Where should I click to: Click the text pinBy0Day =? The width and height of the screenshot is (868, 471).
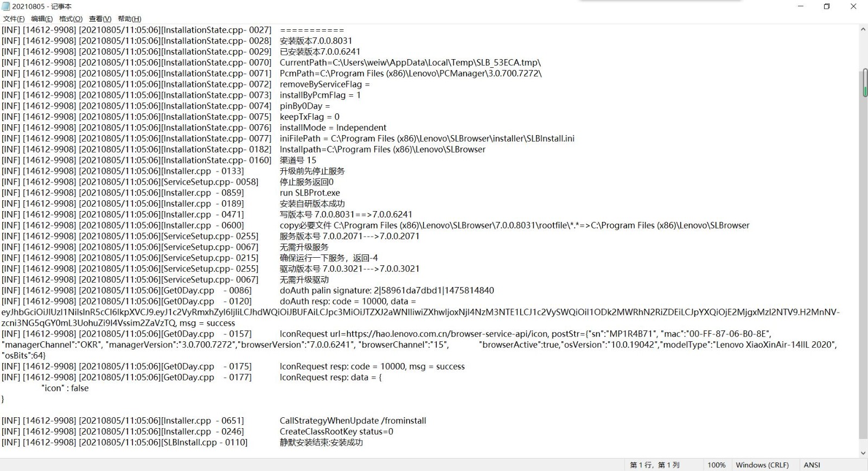coord(305,106)
